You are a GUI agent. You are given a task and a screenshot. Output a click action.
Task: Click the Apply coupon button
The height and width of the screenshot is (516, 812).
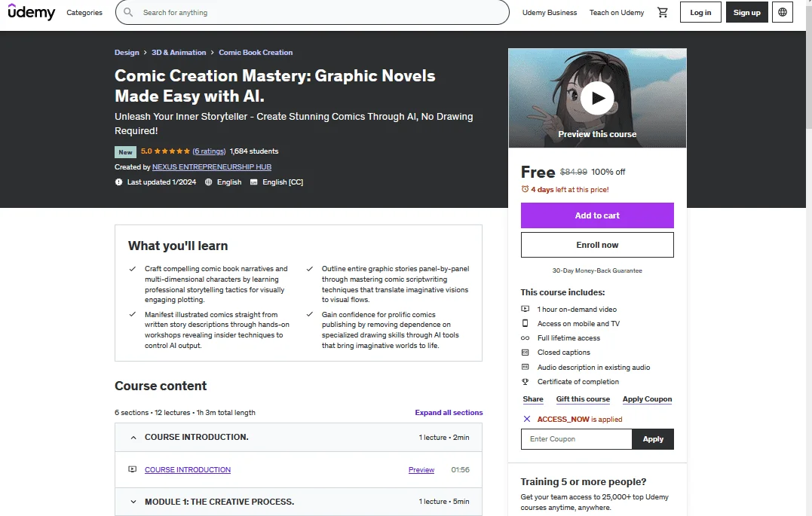[x=652, y=439]
